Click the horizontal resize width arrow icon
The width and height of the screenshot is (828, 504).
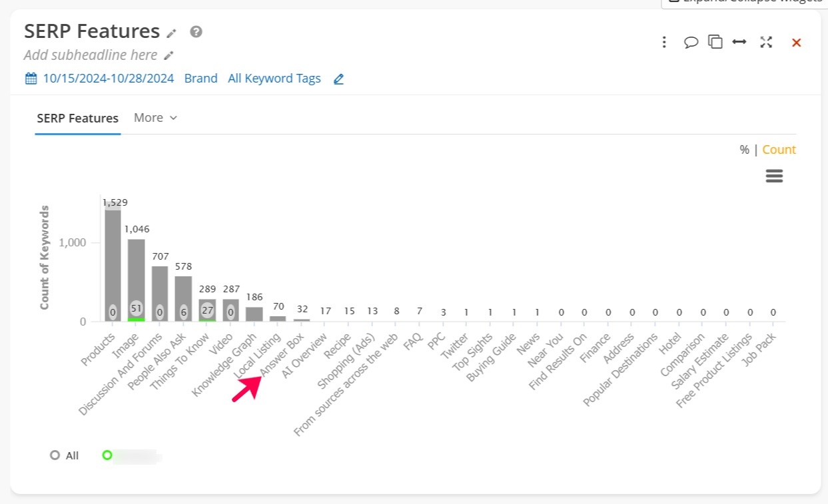(739, 42)
